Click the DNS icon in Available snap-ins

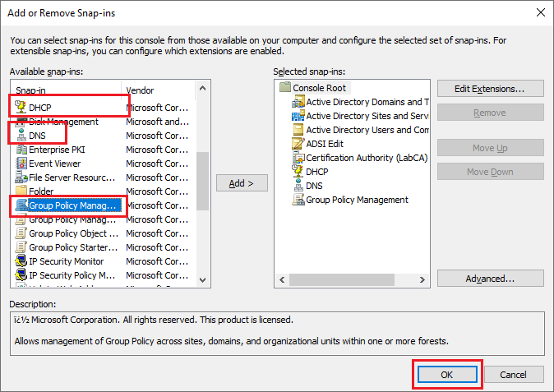pos(21,136)
